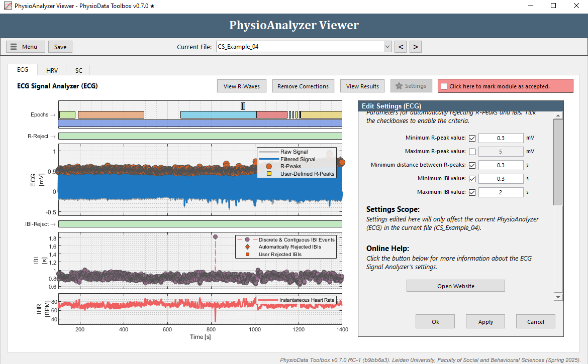Go to previous file arrow

401,47
